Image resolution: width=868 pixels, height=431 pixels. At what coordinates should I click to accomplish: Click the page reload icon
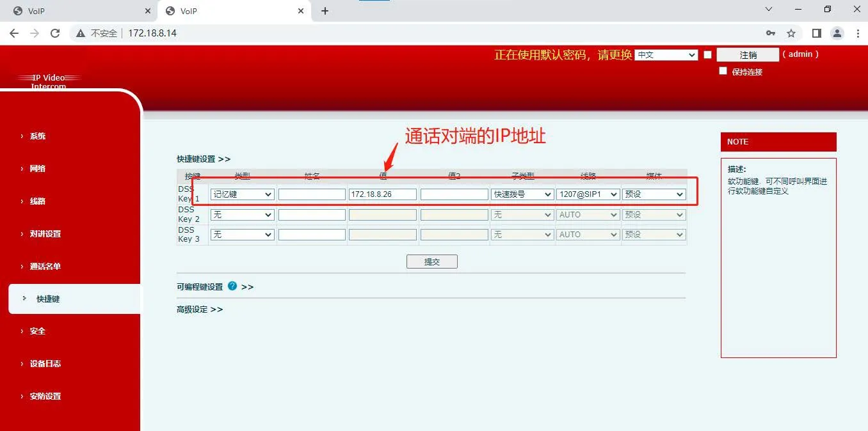point(55,32)
